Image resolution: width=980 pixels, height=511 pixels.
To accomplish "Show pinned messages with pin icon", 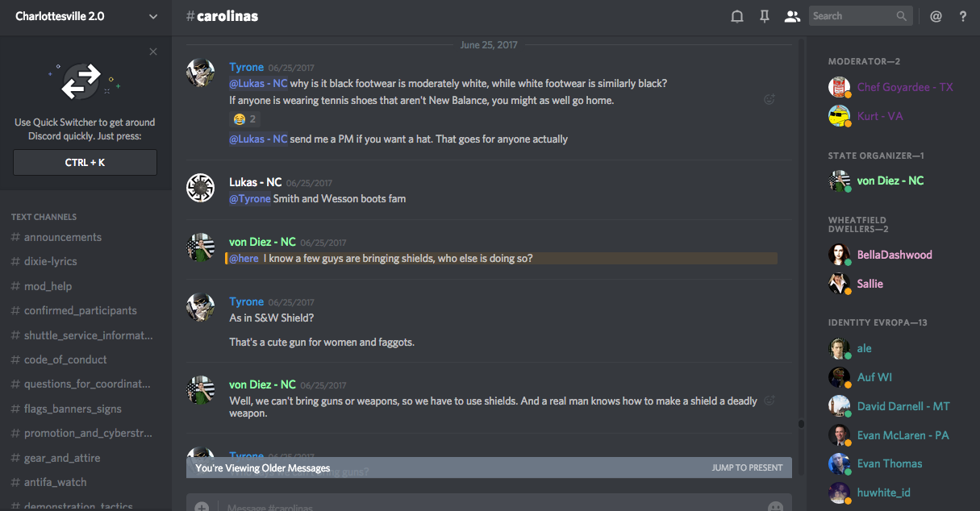I will pos(765,16).
